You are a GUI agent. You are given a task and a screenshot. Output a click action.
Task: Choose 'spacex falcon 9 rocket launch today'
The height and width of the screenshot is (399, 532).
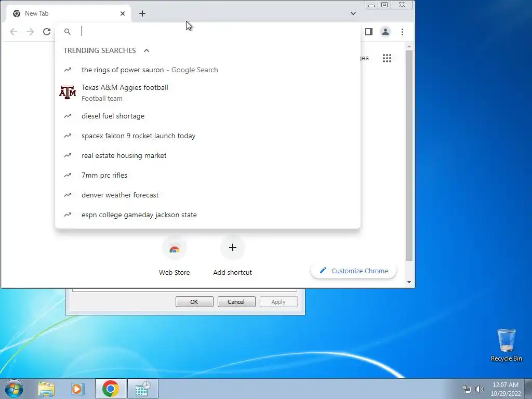tap(208, 136)
